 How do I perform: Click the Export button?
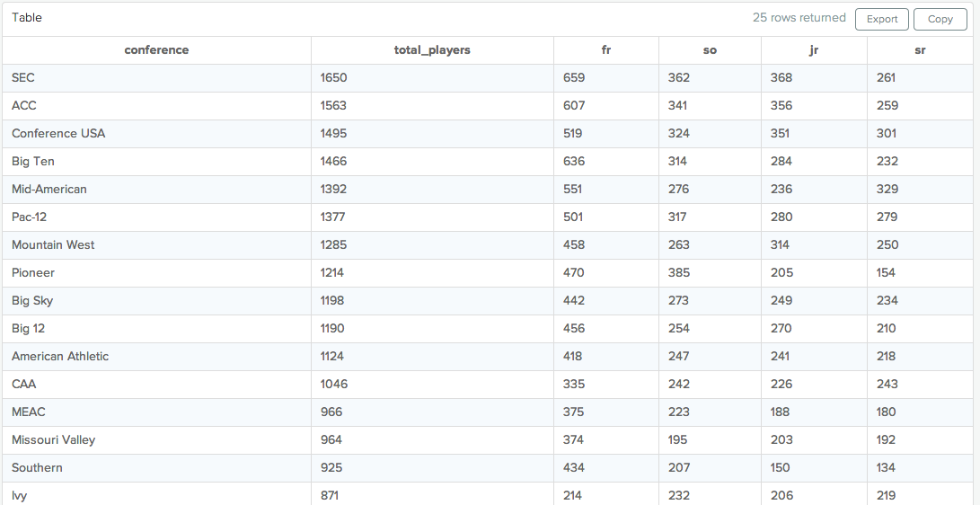881,19
